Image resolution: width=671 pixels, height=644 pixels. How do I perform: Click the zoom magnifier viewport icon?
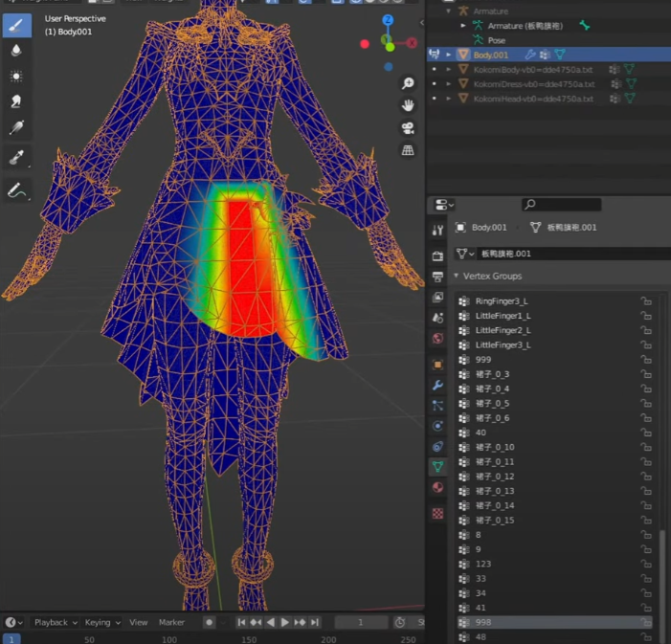click(408, 83)
